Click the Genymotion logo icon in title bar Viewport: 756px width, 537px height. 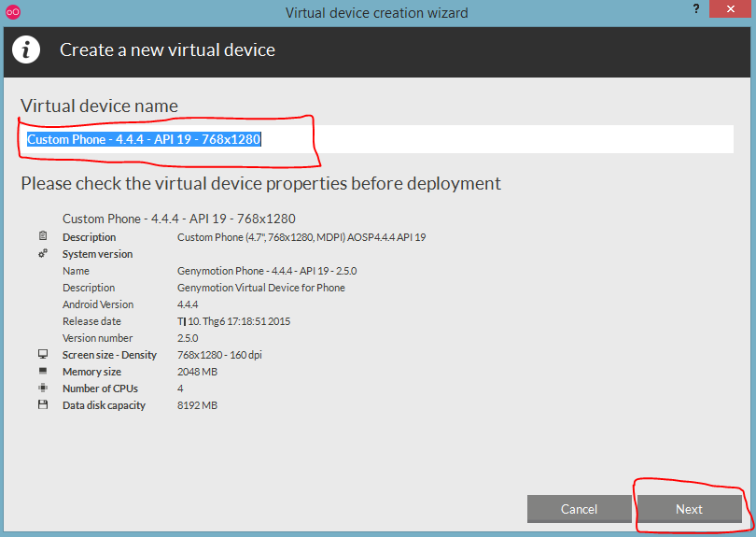click(x=12, y=12)
